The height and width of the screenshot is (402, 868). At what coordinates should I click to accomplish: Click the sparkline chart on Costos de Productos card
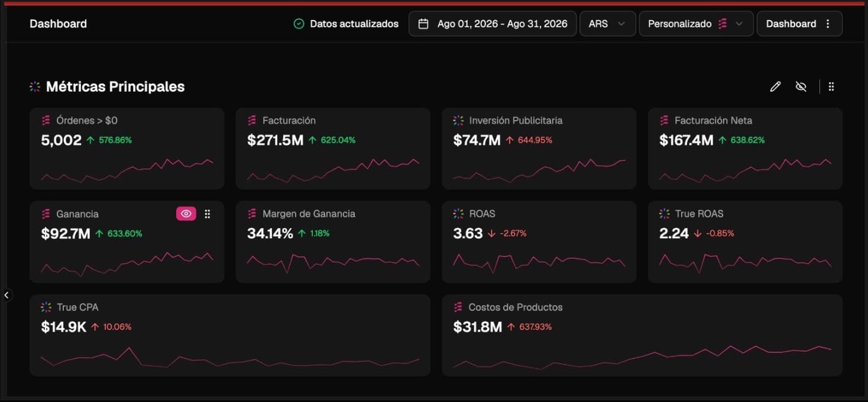click(x=642, y=357)
